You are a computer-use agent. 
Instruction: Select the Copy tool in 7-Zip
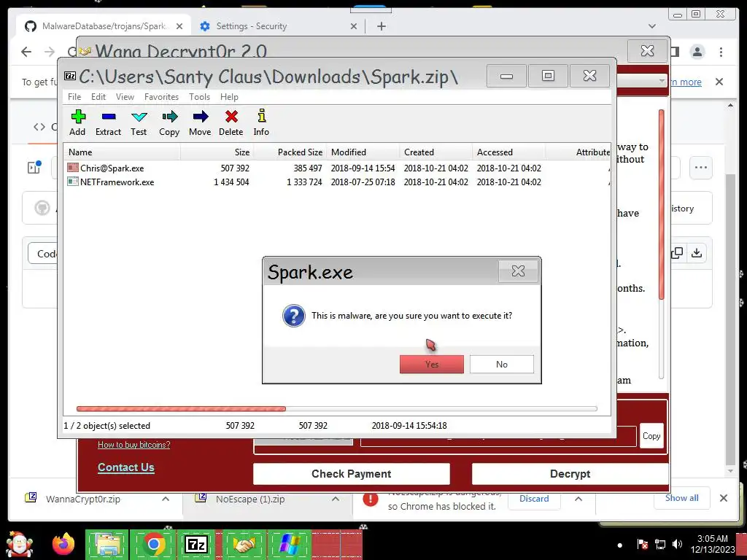pyautogui.click(x=169, y=122)
